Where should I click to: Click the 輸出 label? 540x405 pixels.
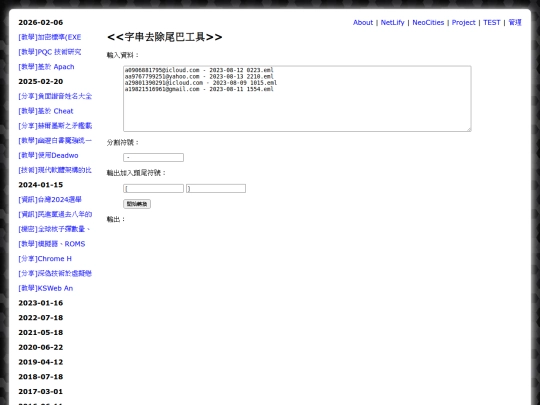coord(116,219)
